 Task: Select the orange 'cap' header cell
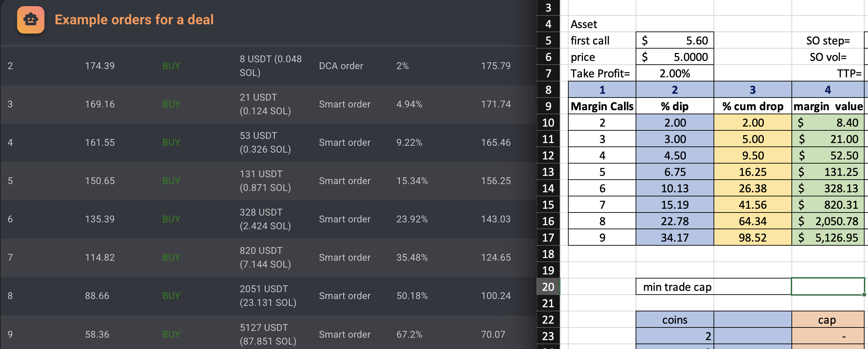click(x=828, y=320)
